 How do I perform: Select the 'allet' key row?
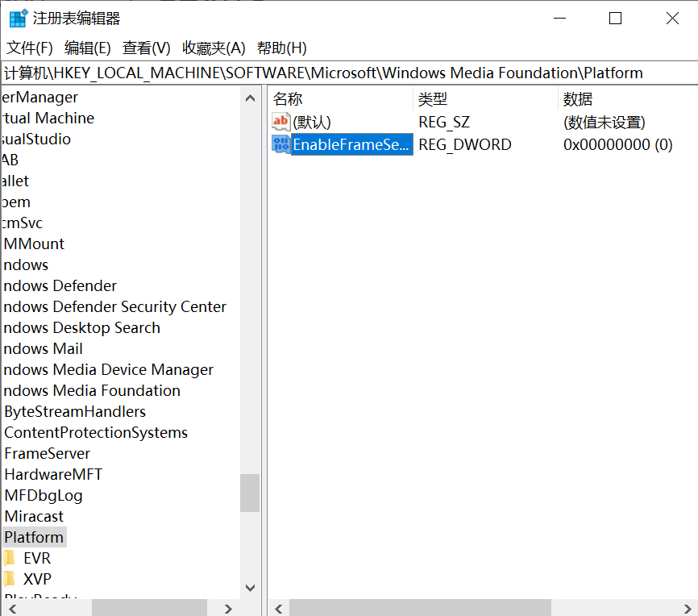(x=15, y=181)
